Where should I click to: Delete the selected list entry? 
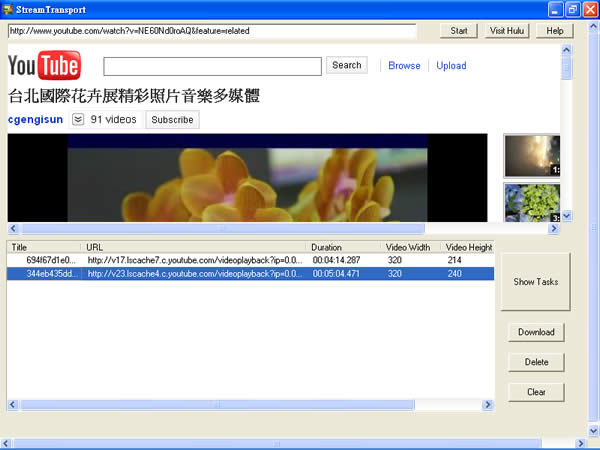tap(536, 362)
